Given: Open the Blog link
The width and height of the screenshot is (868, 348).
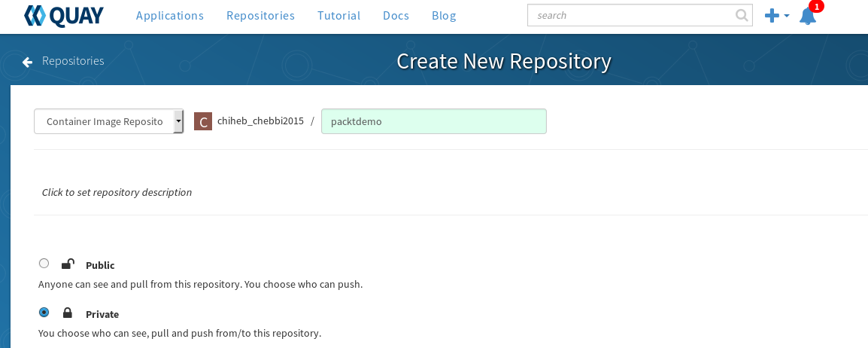Looking at the screenshot, I should pos(444,16).
